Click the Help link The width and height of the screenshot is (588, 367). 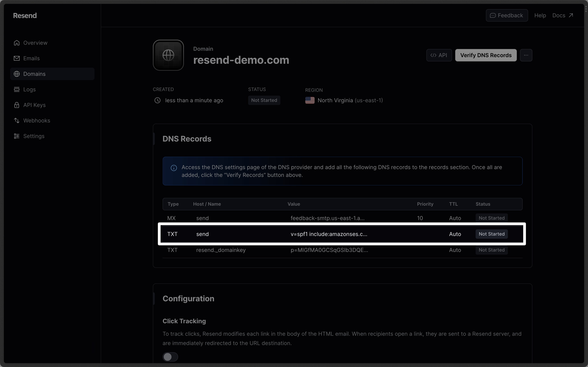tap(540, 15)
